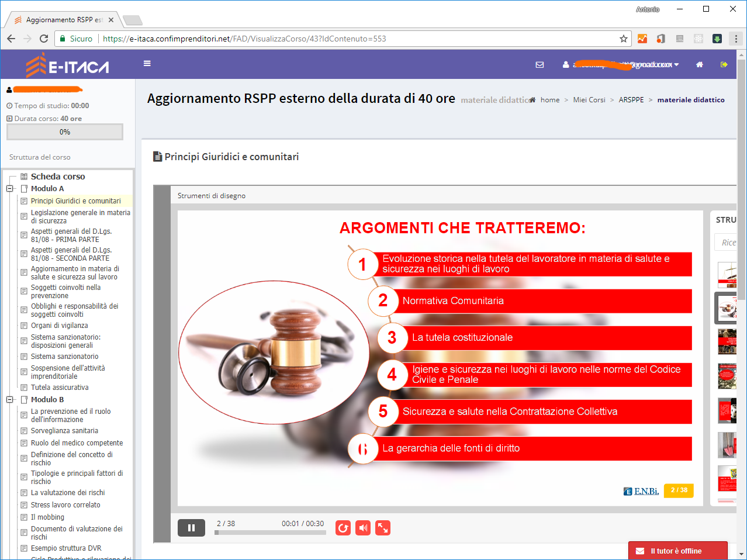Click the Office extension icon
This screenshot has height=560, width=747.
tap(661, 39)
